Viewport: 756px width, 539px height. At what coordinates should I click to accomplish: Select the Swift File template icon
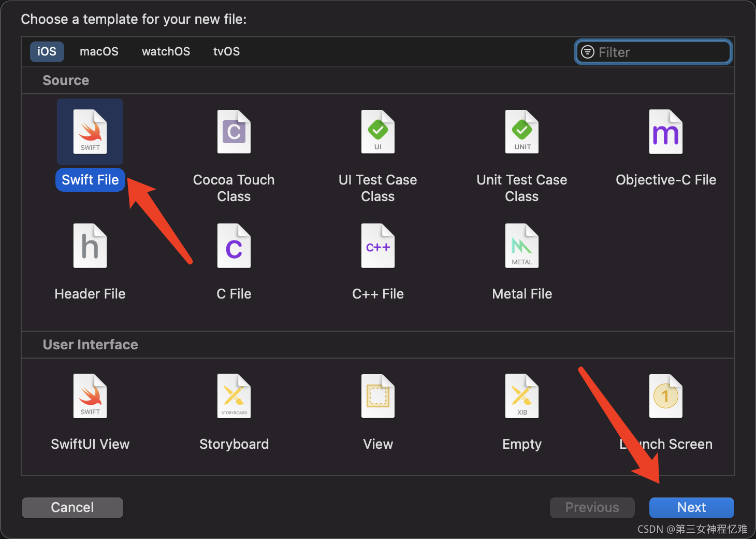tap(90, 132)
